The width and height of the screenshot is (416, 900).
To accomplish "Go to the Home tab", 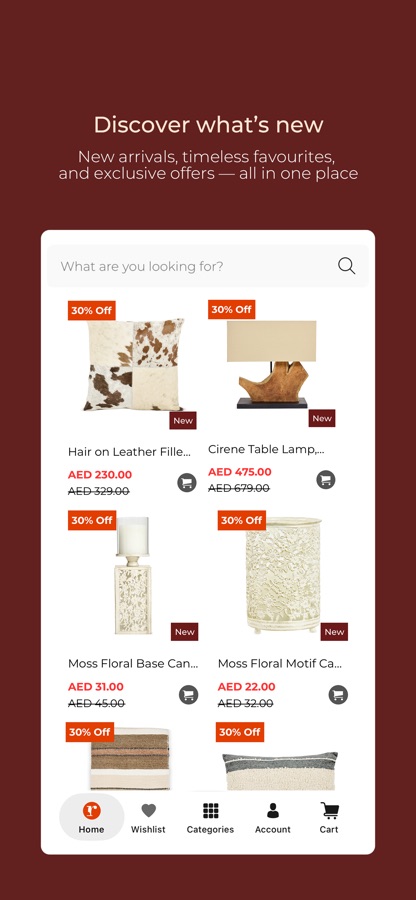I will coord(92,817).
